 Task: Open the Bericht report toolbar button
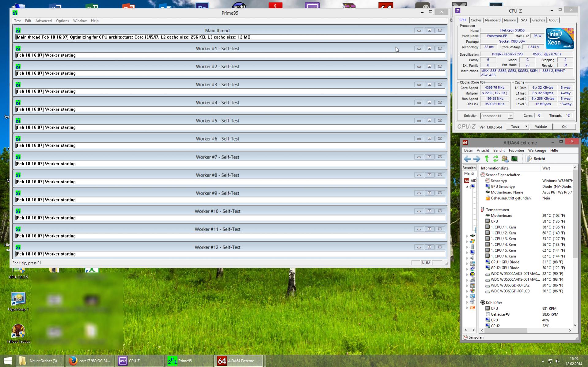536,159
